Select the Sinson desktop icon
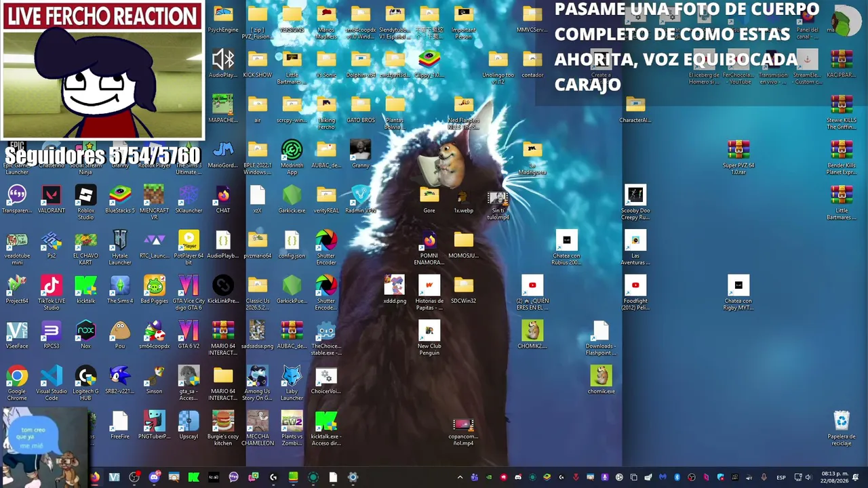Image resolution: width=868 pixels, height=488 pixels. 154,380
